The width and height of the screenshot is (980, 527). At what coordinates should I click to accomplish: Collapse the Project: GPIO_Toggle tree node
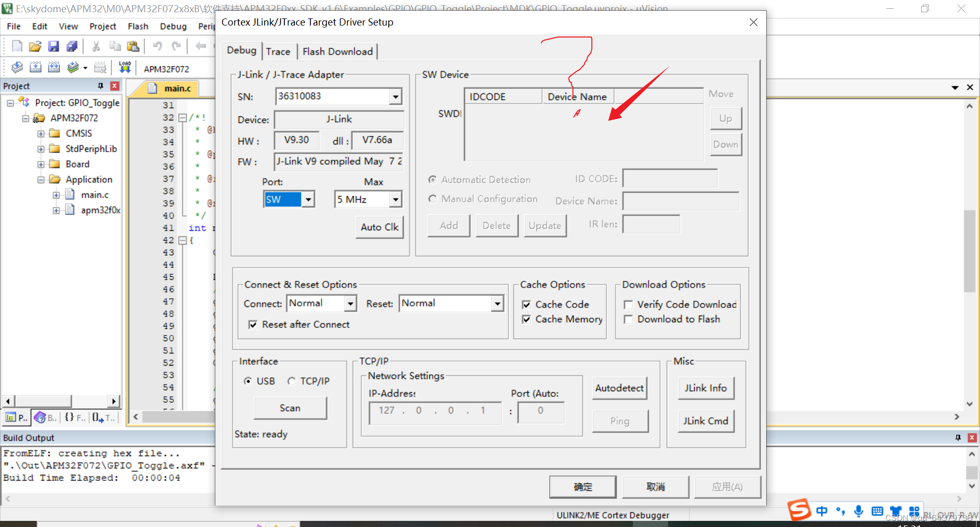point(10,103)
